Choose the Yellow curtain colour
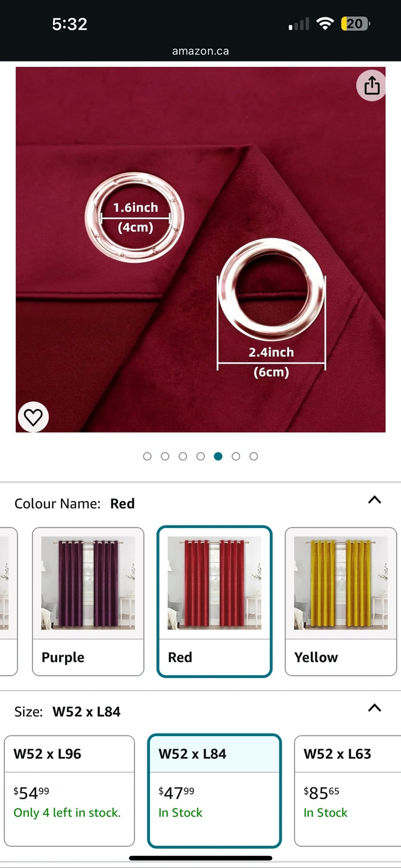401x868 pixels. [341, 602]
